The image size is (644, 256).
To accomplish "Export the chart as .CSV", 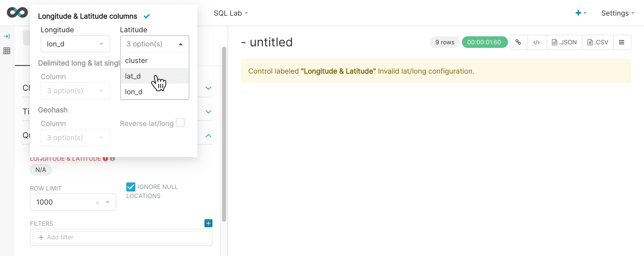I will [x=598, y=42].
